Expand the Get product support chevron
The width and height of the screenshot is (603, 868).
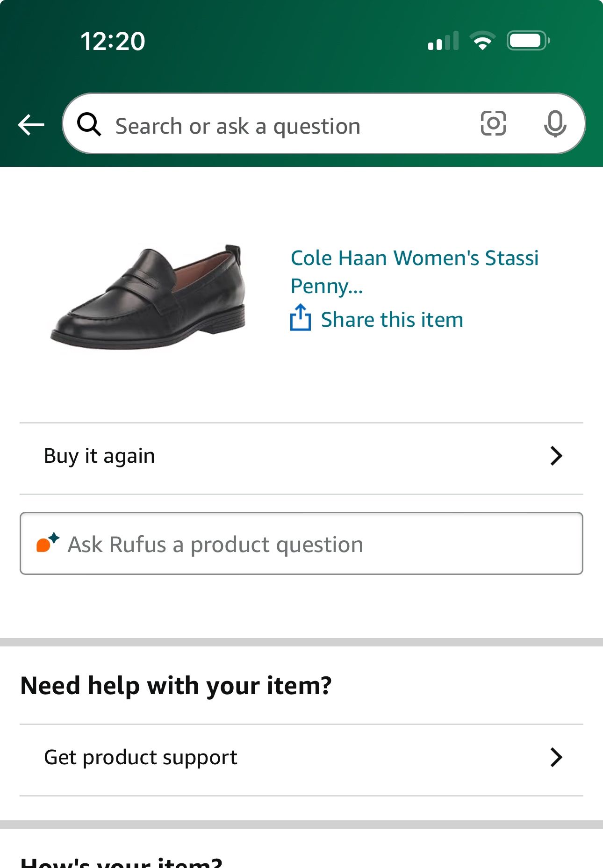tap(556, 758)
